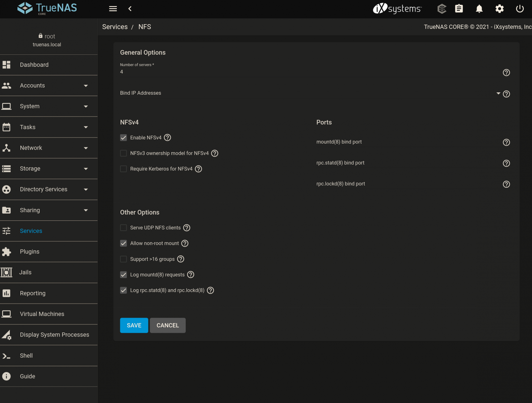Click the Dashboard sidebar icon
The width and height of the screenshot is (532, 403).
6,65
